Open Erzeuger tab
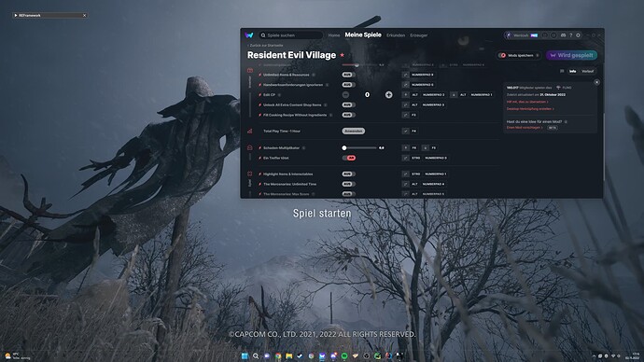 point(418,35)
